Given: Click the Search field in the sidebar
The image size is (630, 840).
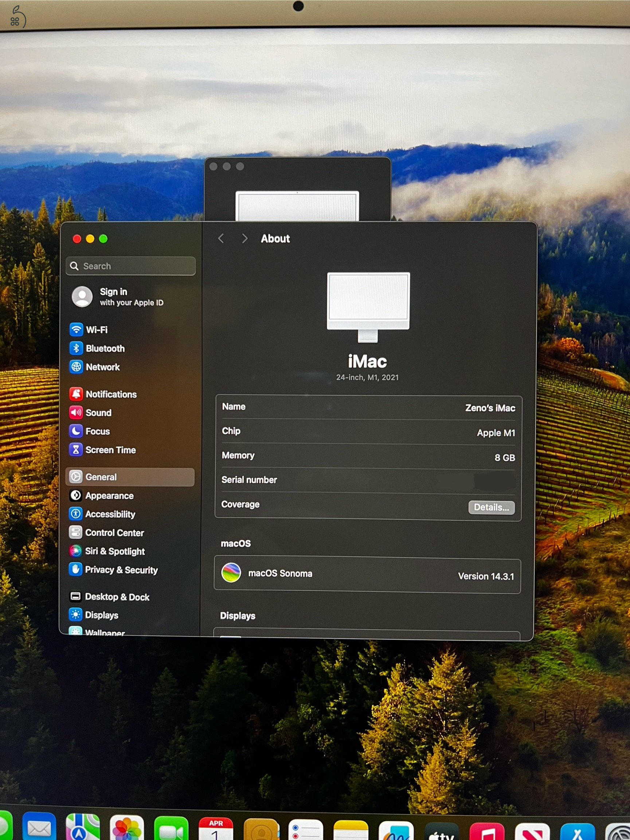Looking at the screenshot, I should pos(131,266).
